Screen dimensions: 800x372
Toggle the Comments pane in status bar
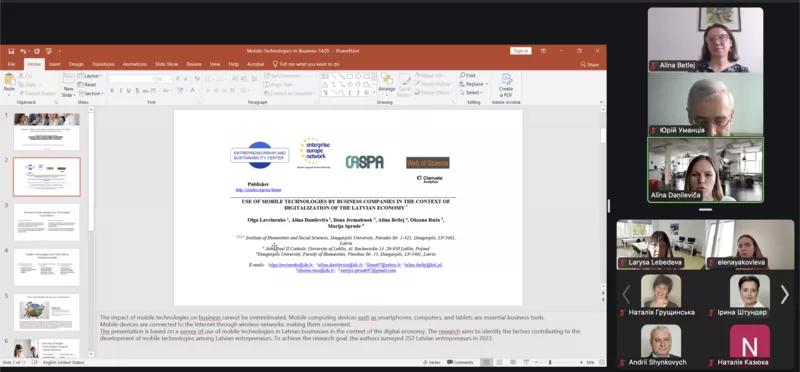460,362
